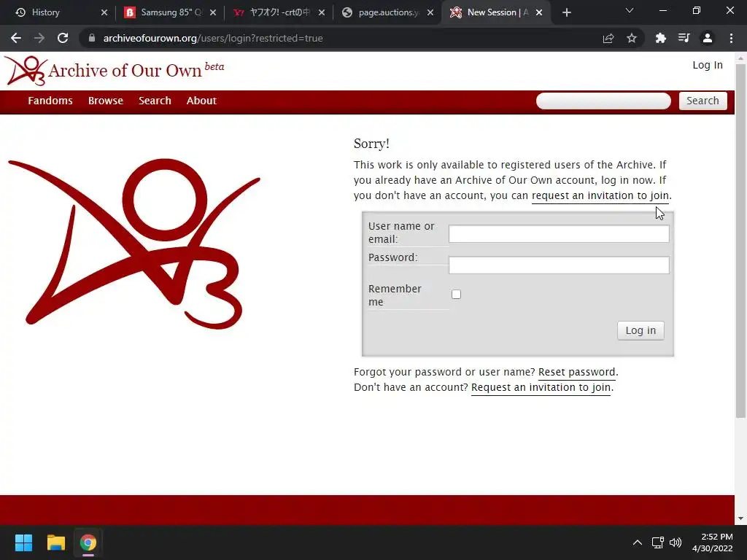Image resolution: width=747 pixels, height=560 pixels.
Task: Close the page.auctions tab
Action: (x=430, y=12)
